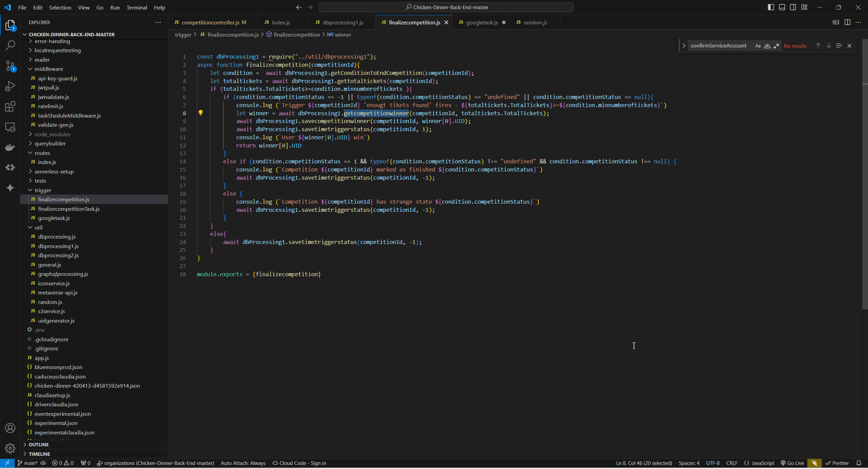
Task: Collapse the middleware folder
Action: pyautogui.click(x=48, y=69)
